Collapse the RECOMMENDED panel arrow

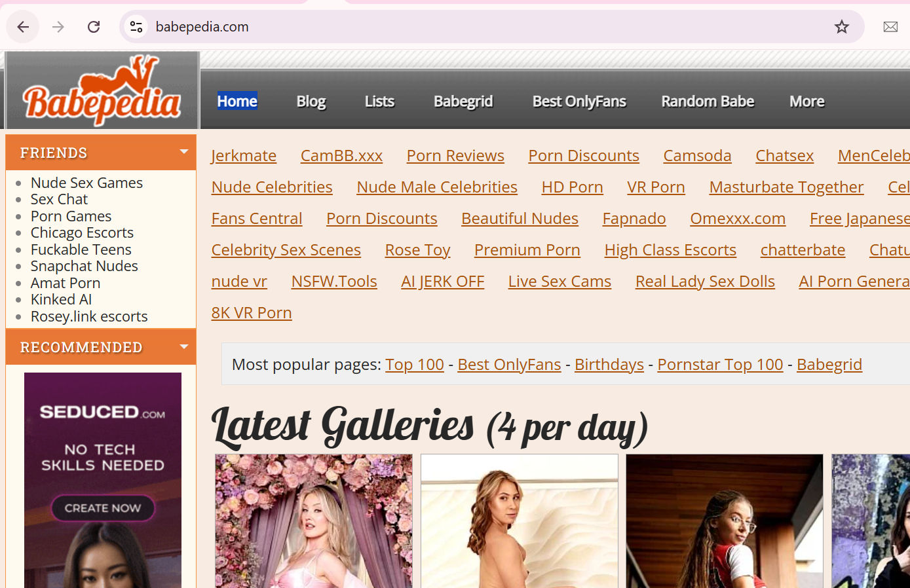184,346
